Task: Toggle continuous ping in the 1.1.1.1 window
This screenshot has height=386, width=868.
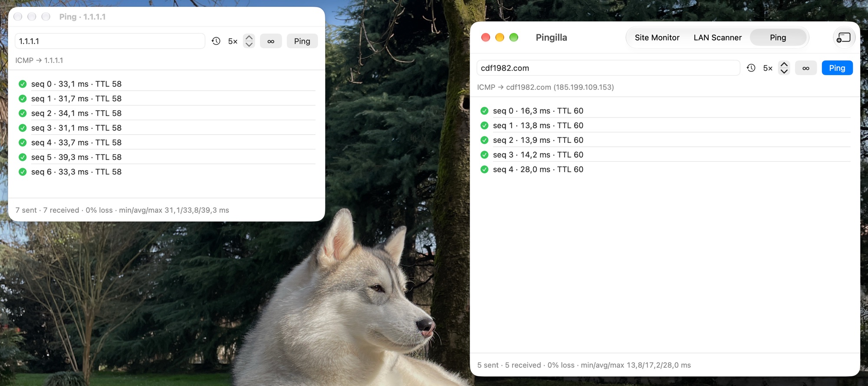Action: (271, 41)
